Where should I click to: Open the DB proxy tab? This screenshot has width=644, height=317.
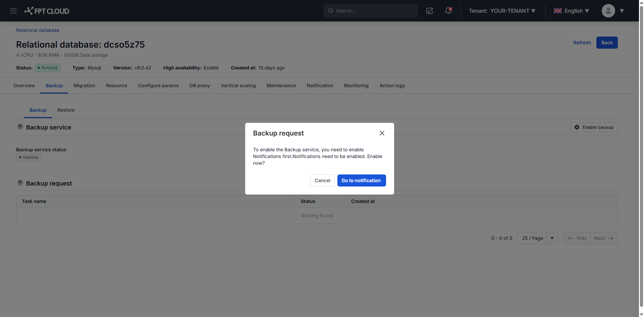[x=200, y=86]
